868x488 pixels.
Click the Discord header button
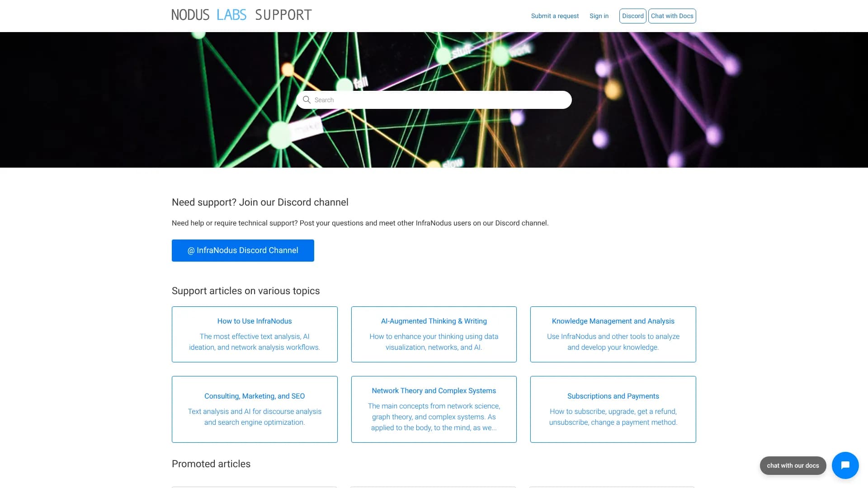[632, 16]
